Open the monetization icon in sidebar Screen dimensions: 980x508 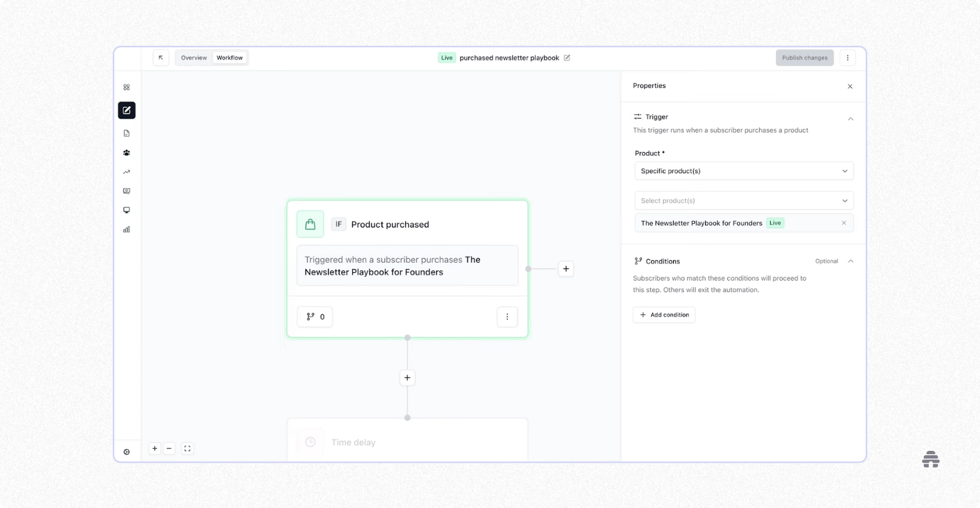[x=126, y=191]
